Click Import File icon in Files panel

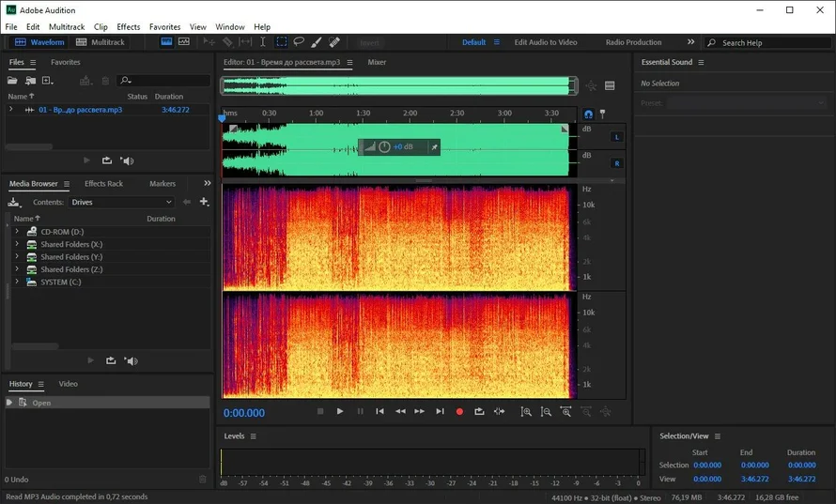[x=30, y=81]
